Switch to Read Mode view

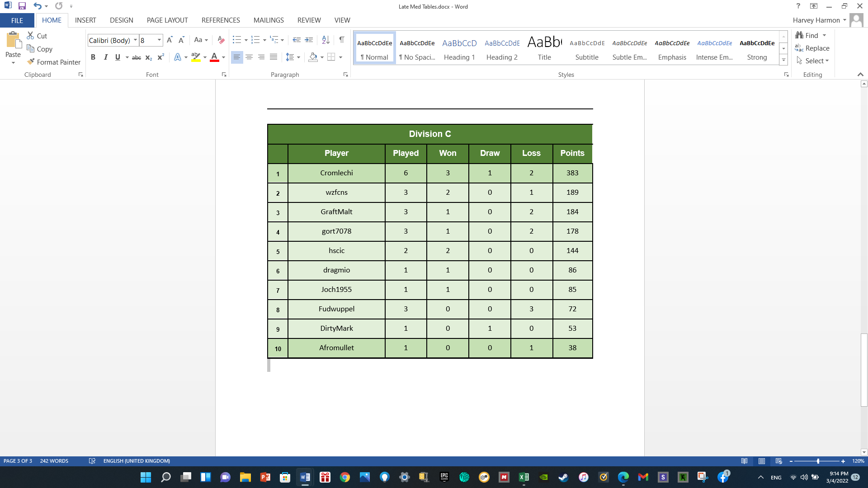tap(744, 461)
